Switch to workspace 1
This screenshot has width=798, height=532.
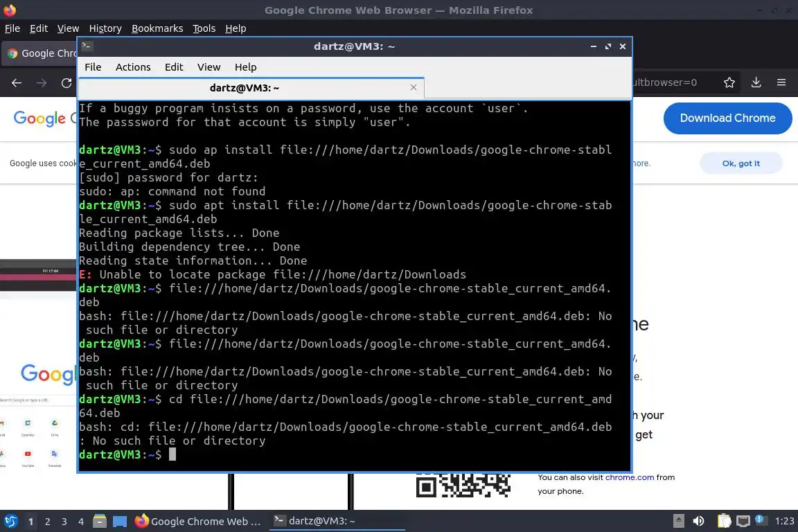coord(30,522)
